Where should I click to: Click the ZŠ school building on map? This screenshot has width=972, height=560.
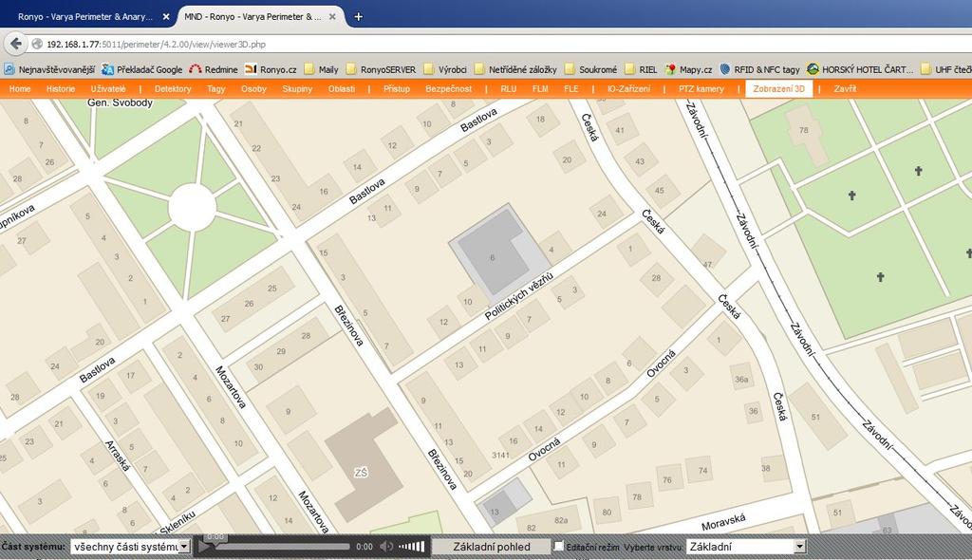[x=363, y=465]
